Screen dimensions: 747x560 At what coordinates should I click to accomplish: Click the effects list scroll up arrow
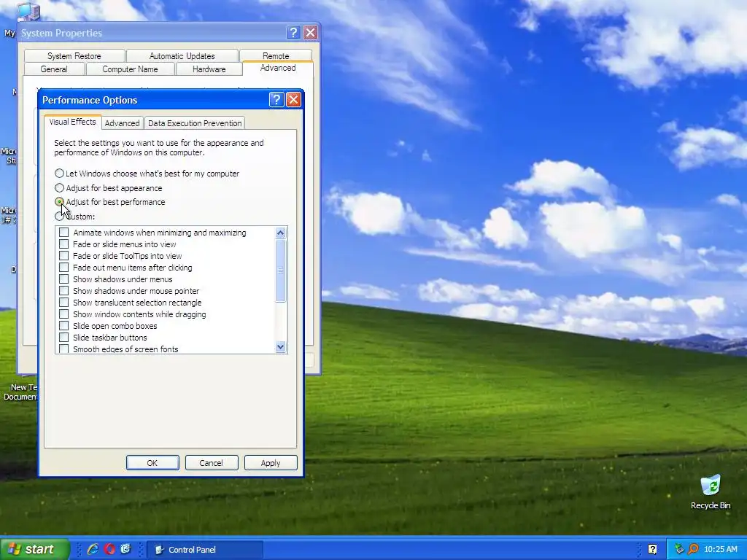[x=281, y=233]
